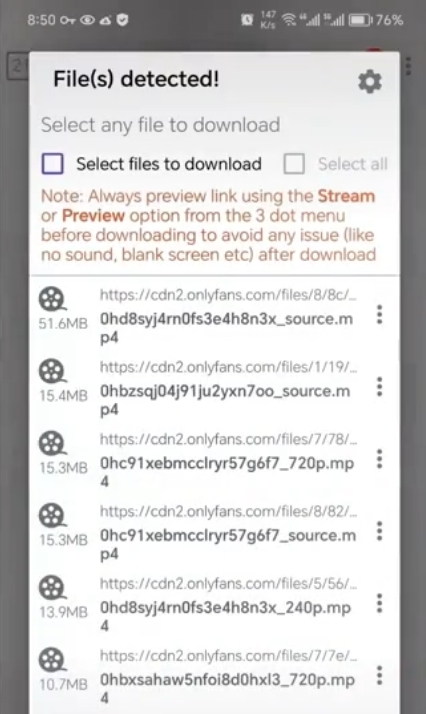Open three-dot menu for 0hc91xebmcclryr57g6f7_source file
The width and height of the screenshot is (426, 714).
point(379,531)
